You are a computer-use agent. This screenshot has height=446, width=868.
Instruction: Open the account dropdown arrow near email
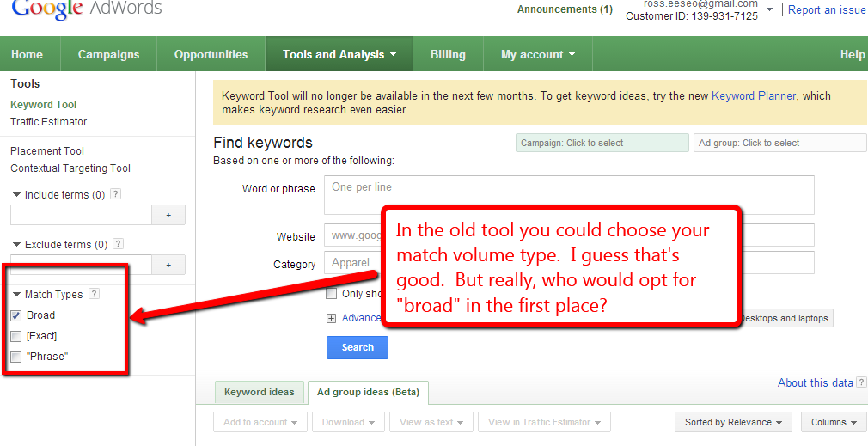(770, 9)
